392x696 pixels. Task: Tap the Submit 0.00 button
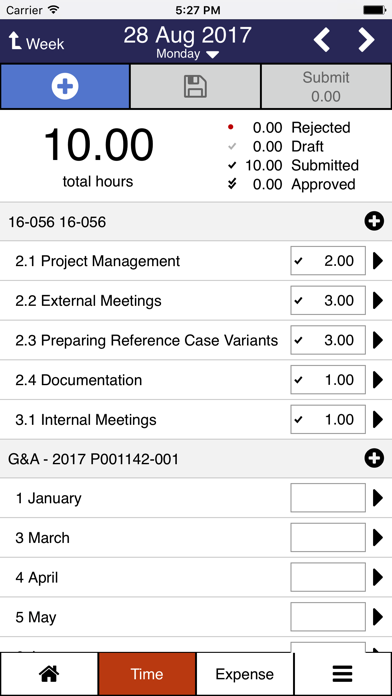326,87
